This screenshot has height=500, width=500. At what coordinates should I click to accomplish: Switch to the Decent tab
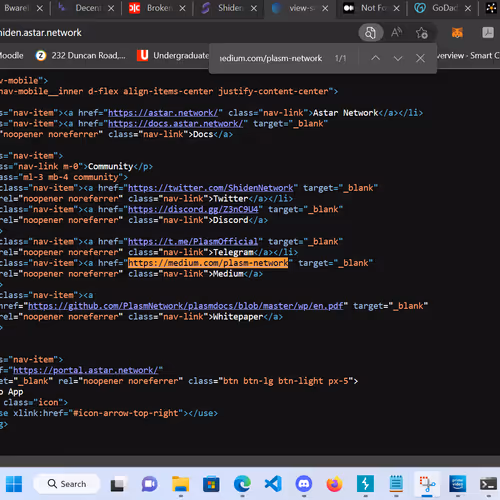(88, 8)
